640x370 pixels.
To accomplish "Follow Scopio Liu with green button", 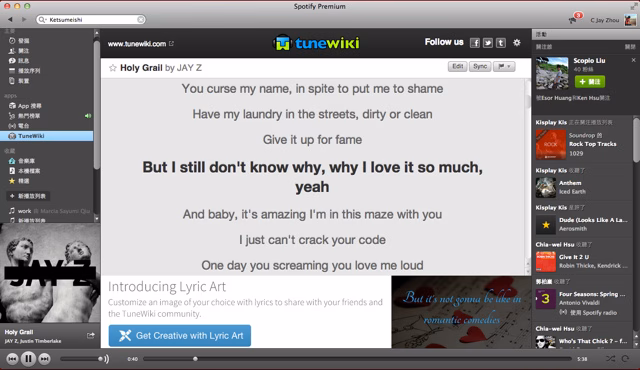I will [x=590, y=82].
